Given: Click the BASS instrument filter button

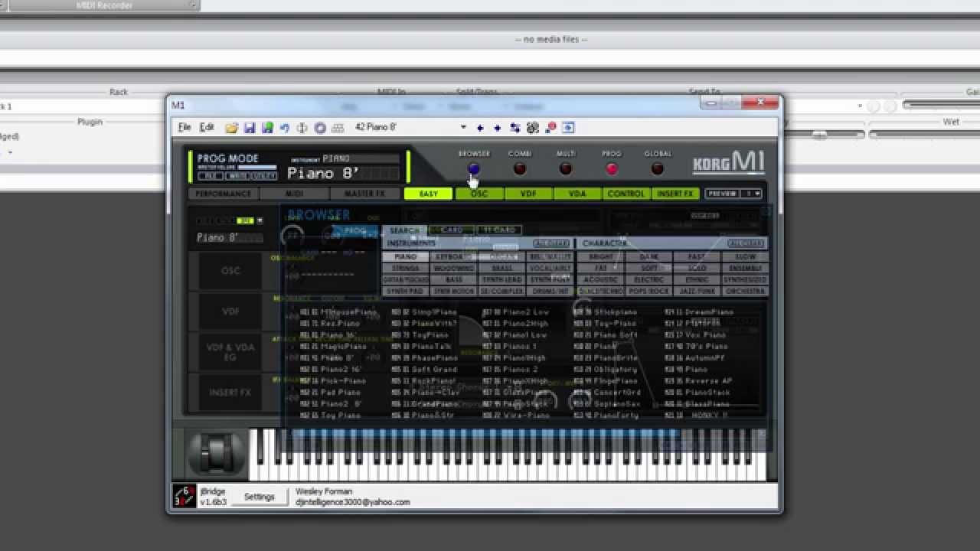Looking at the screenshot, I should (x=454, y=280).
